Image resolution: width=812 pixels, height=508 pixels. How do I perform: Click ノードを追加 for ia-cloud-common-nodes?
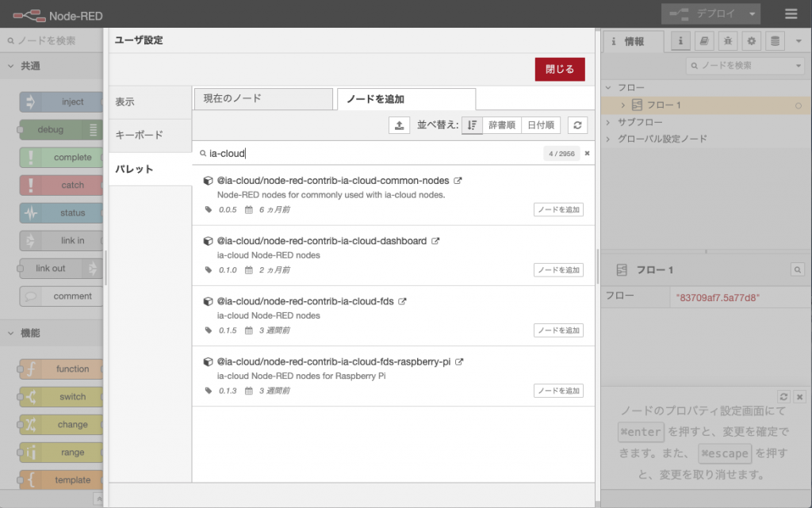pyautogui.click(x=558, y=209)
